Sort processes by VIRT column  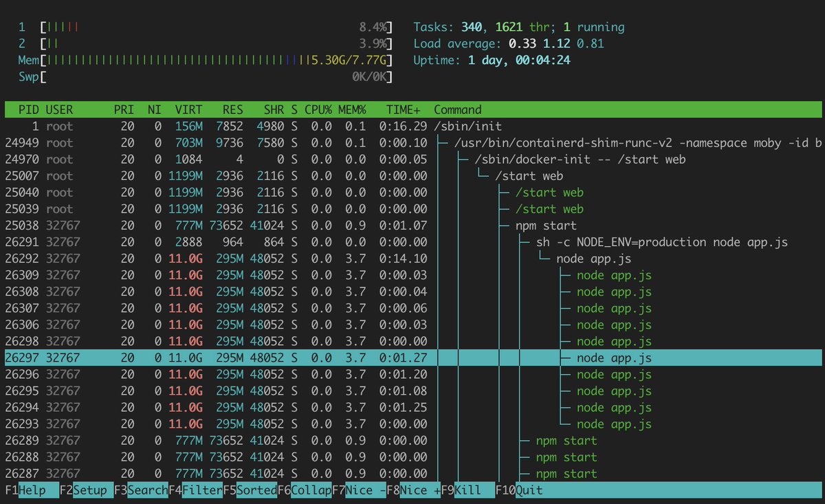[x=188, y=109]
